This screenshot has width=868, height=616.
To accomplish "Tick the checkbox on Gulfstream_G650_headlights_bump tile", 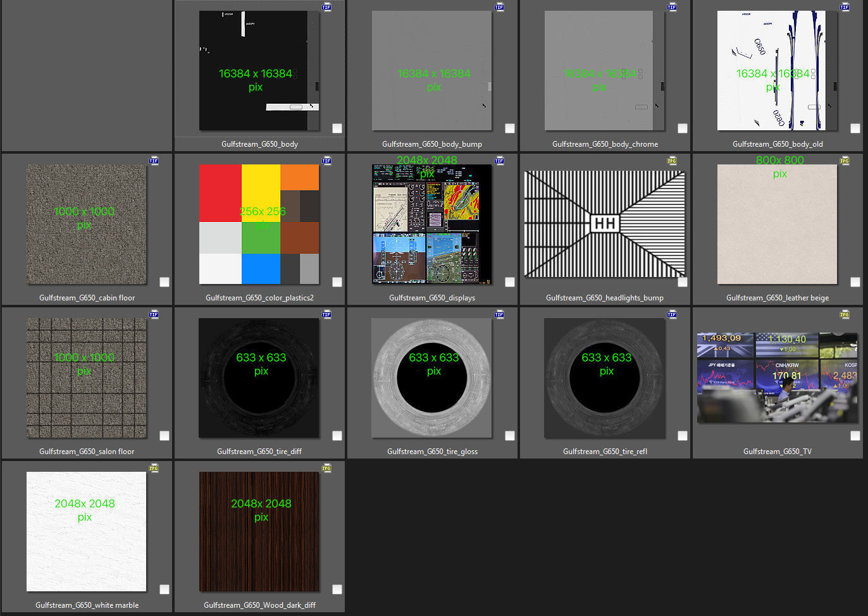I will pos(683,282).
